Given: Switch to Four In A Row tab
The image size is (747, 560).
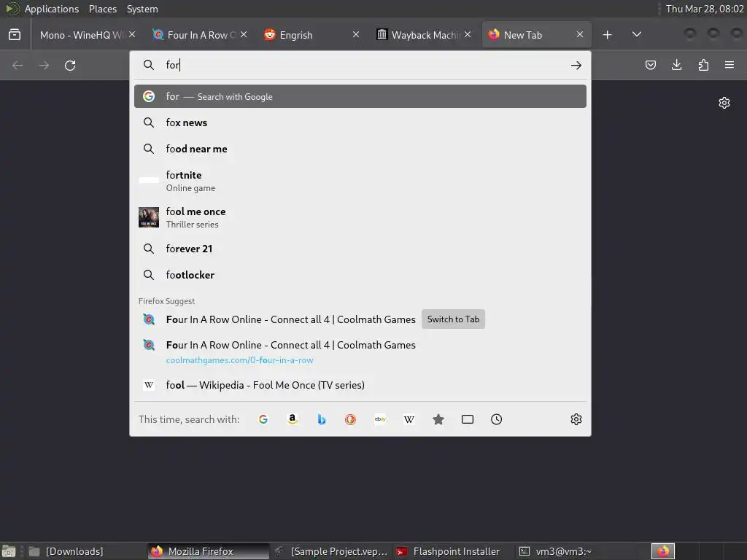Looking at the screenshot, I should [200, 35].
